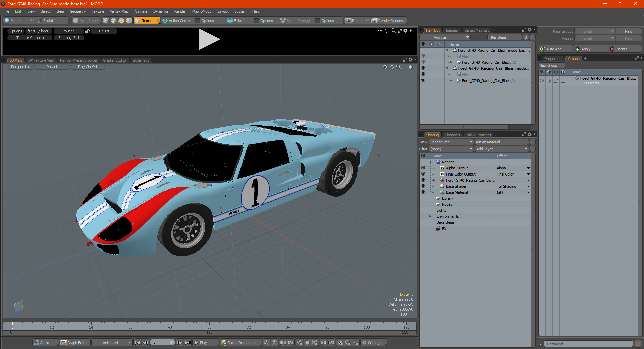The height and width of the screenshot is (349, 644).
Task: Click the Command input field
Action: 588,344
